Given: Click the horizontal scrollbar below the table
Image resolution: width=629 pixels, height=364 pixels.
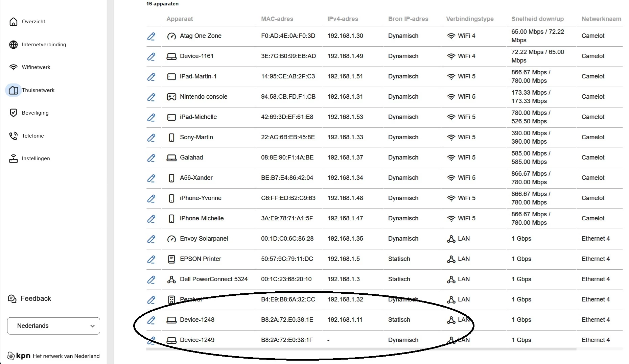Looking at the screenshot, I should (x=361, y=349).
